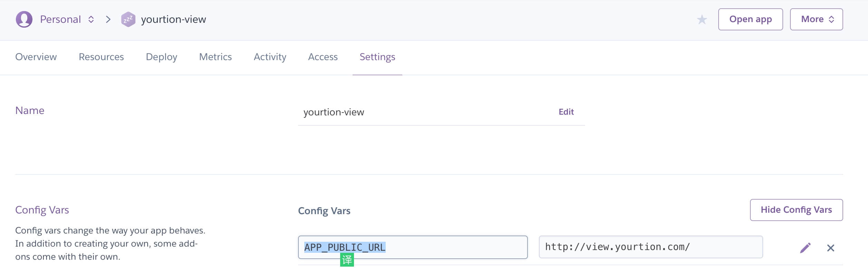Favorite the app with the star icon
This screenshot has width=868, height=268.
[702, 19]
